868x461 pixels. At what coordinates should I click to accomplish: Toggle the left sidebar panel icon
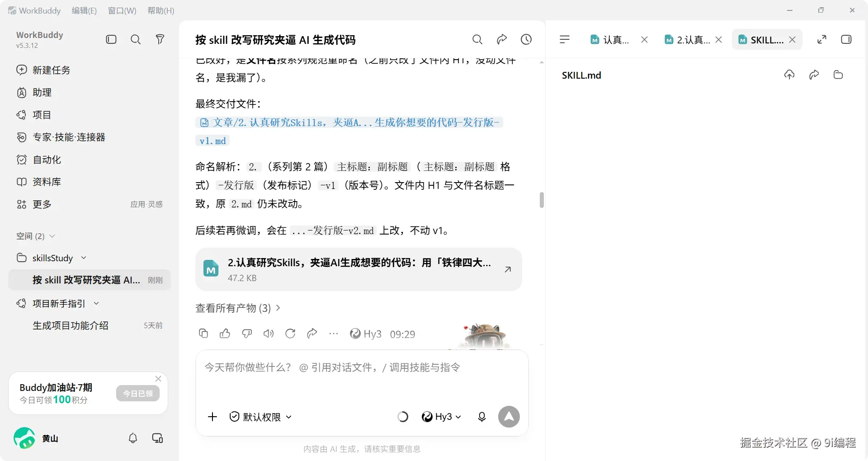pyautogui.click(x=111, y=40)
